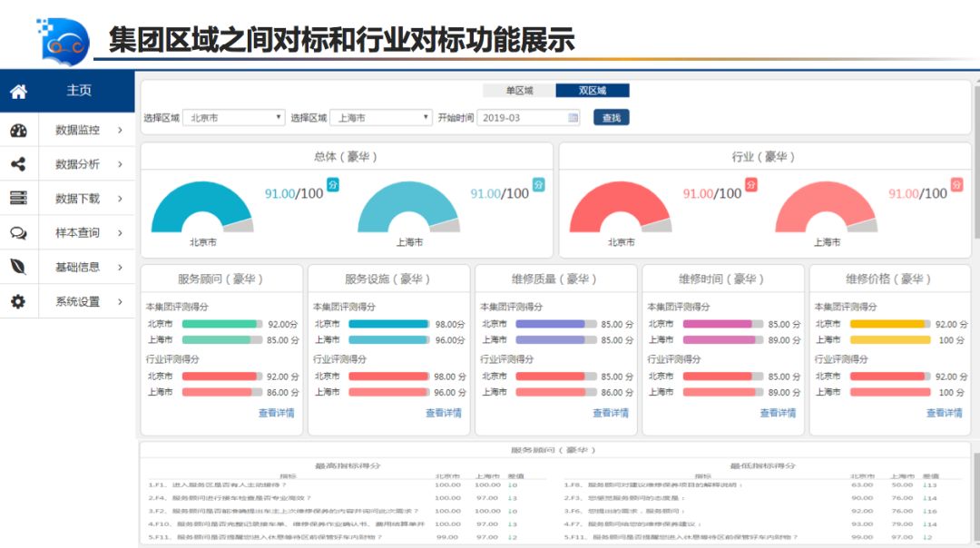Screen dimensions: 980x548
Task: Click the 样本查询 chat bubble icon
Action: point(18,233)
